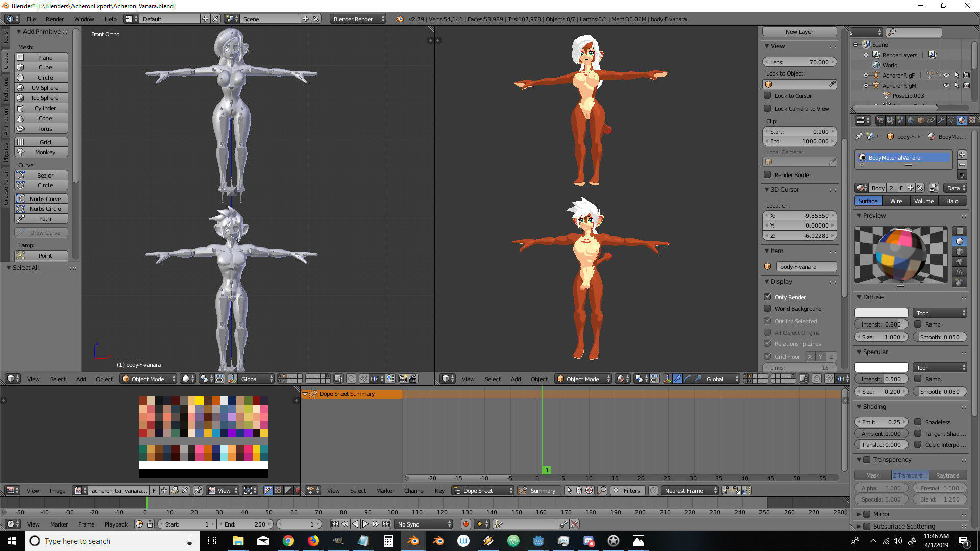This screenshot has width=980, height=551.
Task: Open the Constraints chain-link tab
Action: point(931,120)
